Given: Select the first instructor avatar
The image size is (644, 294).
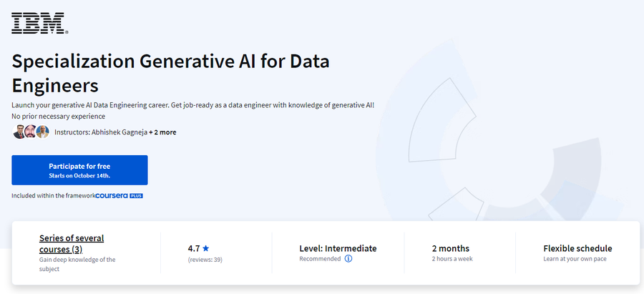Looking at the screenshot, I should (19, 132).
